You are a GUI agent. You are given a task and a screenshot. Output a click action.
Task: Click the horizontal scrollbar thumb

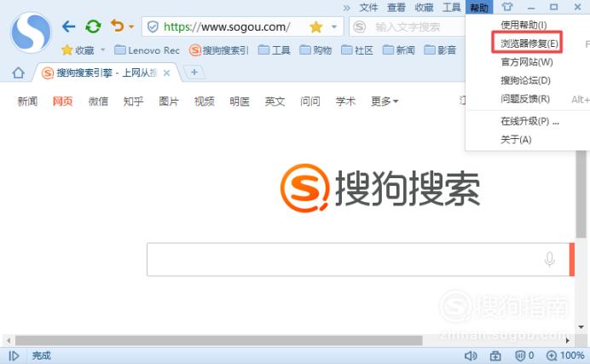tap(218, 340)
